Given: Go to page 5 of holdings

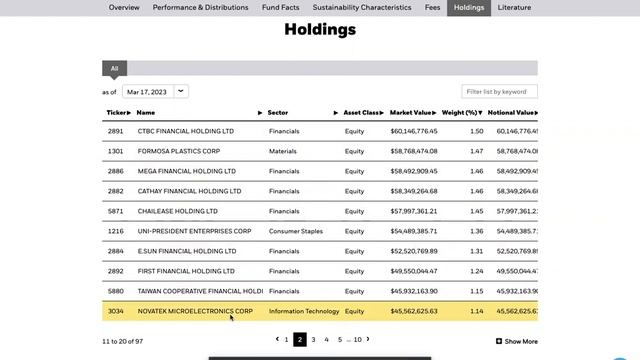Looking at the screenshot, I should 340,340.
